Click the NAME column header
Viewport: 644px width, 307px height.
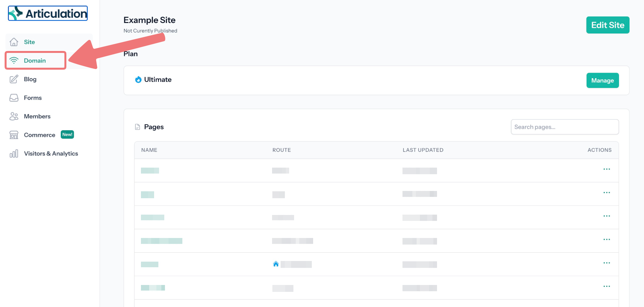pos(149,150)
